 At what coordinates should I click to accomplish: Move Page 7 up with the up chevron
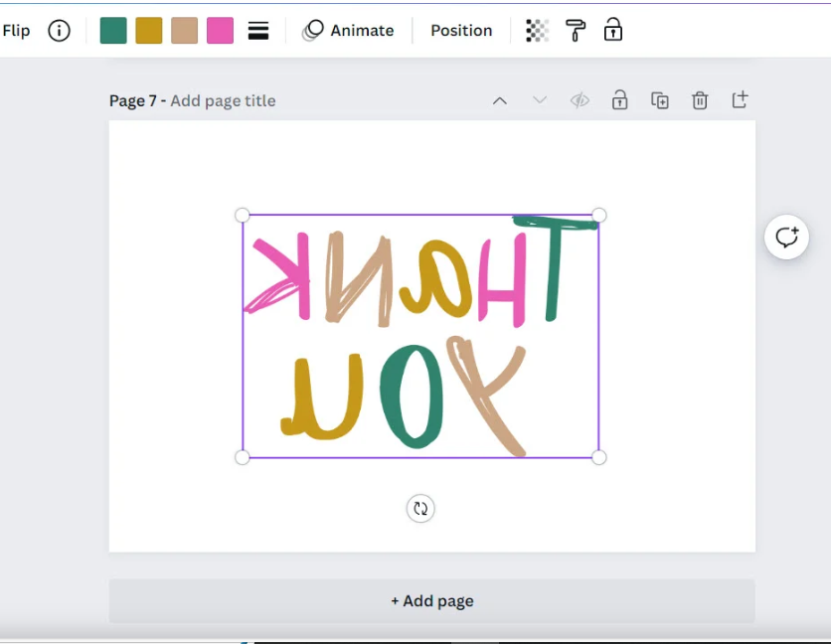(x=500, y=100)
